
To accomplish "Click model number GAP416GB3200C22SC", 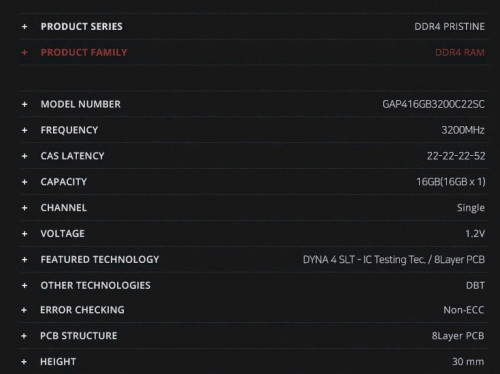I will pyautogui.click(x=433, y=104).
